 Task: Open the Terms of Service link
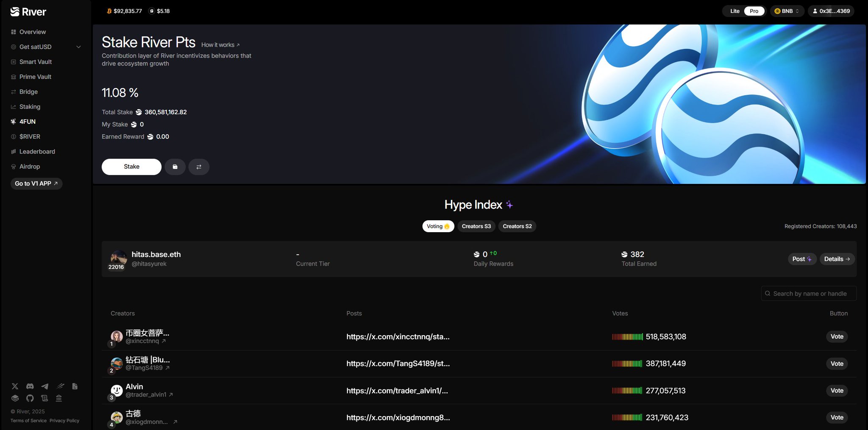28,421
